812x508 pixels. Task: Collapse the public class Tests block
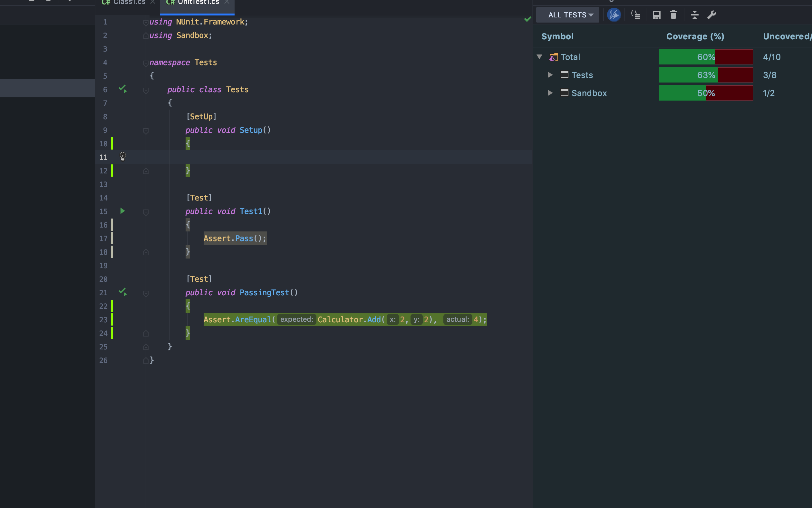click(146, 90)
